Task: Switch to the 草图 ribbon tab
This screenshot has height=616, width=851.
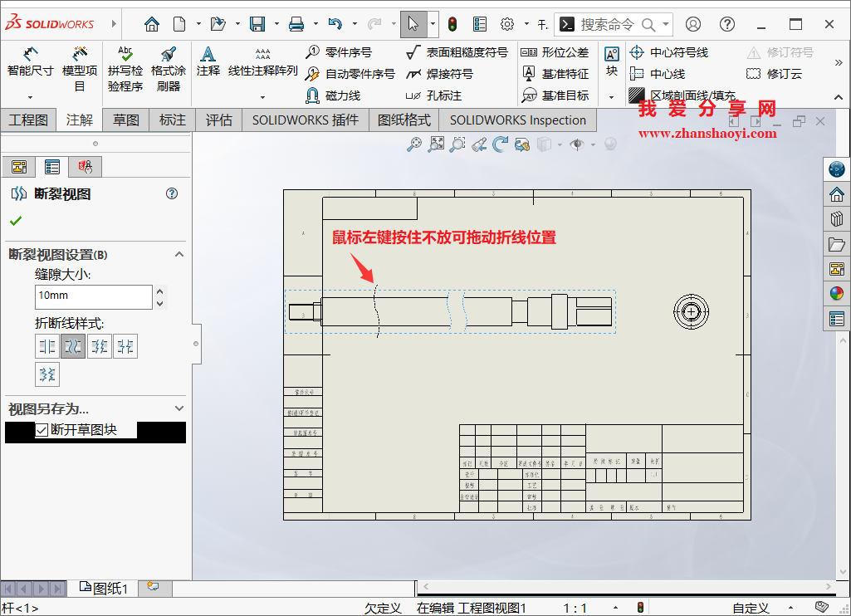Action: tap(125, 120)
